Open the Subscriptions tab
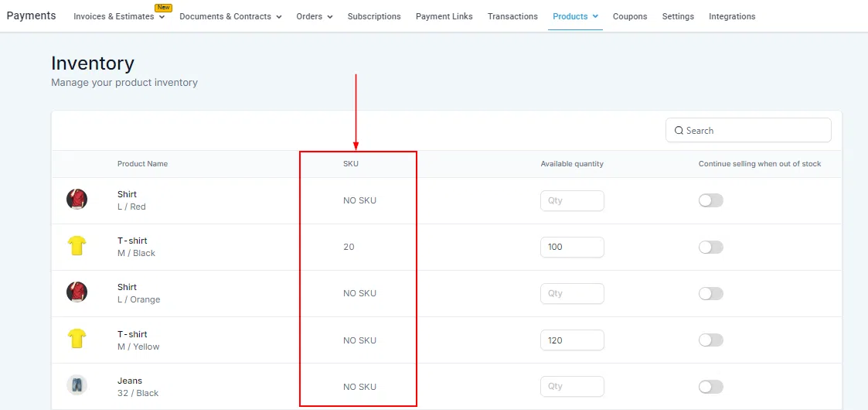The image size is (868, 410). pos(374,16)
